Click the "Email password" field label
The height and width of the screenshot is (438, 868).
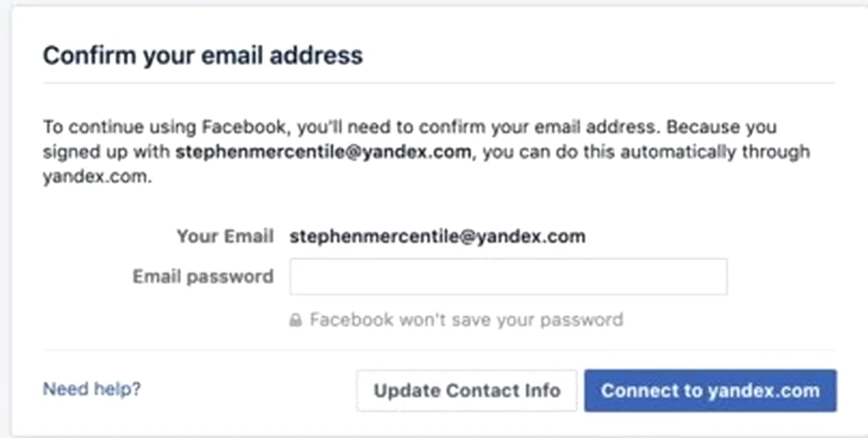[x=203, y=277]
